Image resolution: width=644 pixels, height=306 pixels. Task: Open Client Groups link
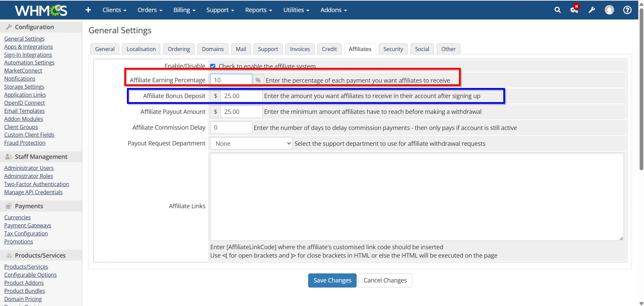(x=21, y=127)
